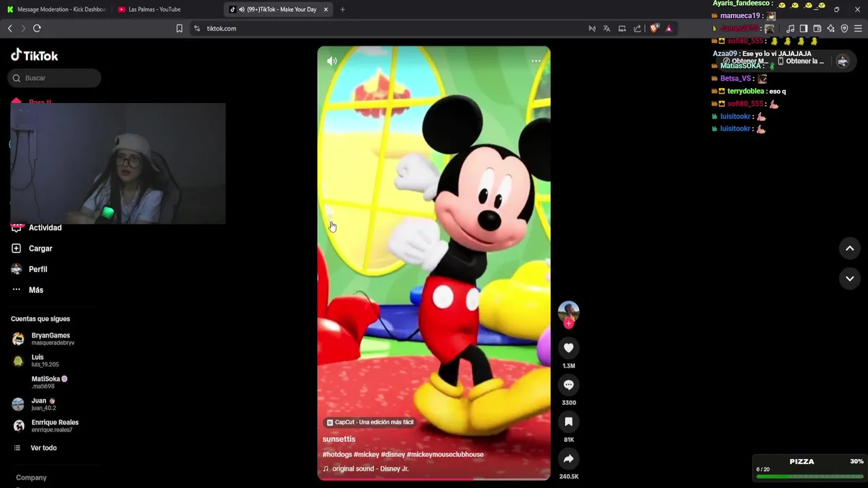Open the Brave Rewards triangle icon
Screen dimensions: 868x488
pos(669,28)
